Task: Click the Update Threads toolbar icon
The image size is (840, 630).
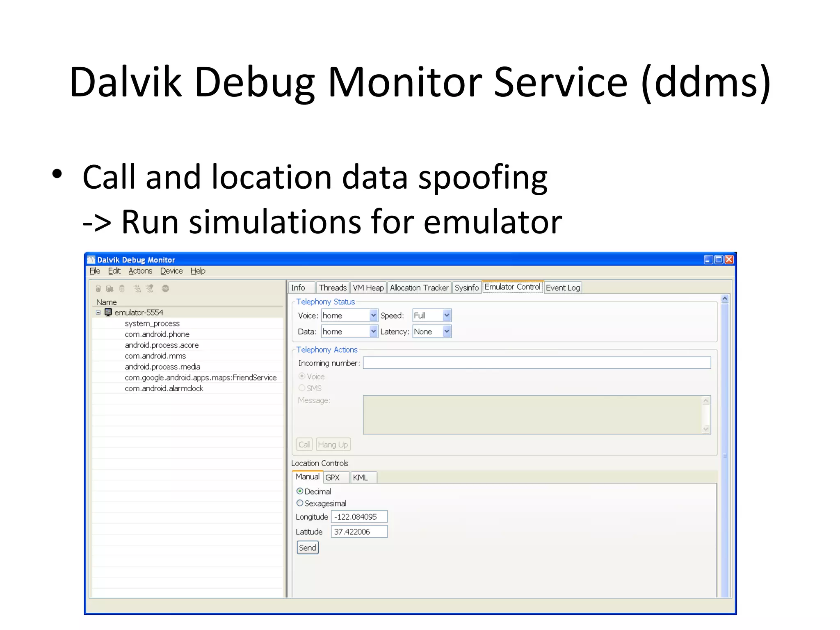Action: (x=137, y=288)
